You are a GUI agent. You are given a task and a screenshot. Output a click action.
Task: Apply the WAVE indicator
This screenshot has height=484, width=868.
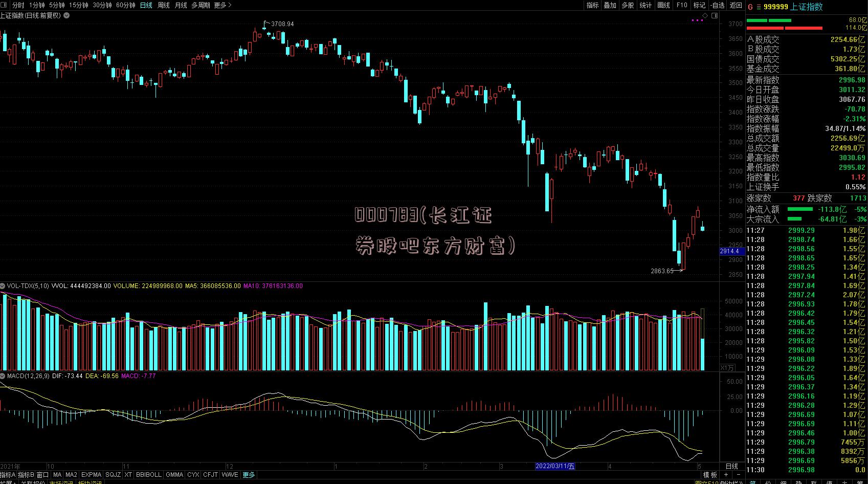click(230, 475)
